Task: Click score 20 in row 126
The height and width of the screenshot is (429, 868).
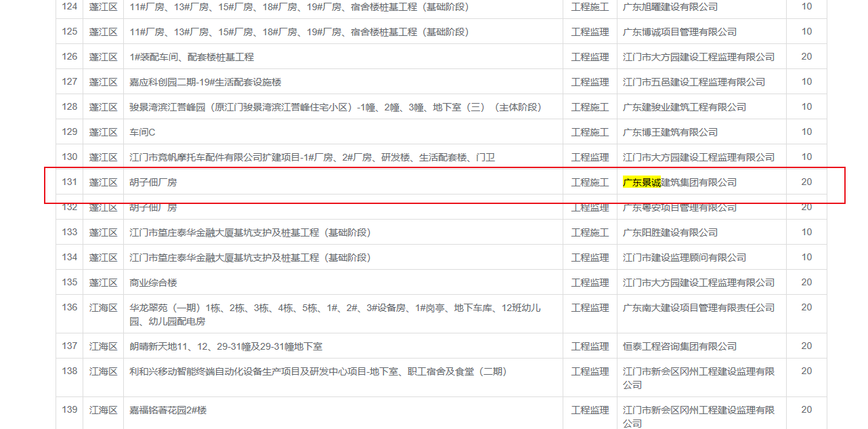Action: tap(806, 57)
